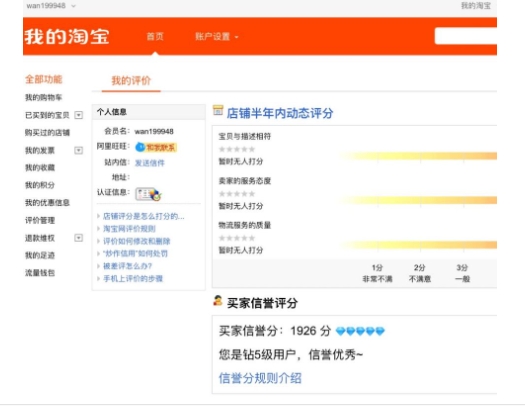Click the 1分 非常不满 scale label
Image resolution: width=525 pixels, height=406 pixels.
(x=377, y=273)
